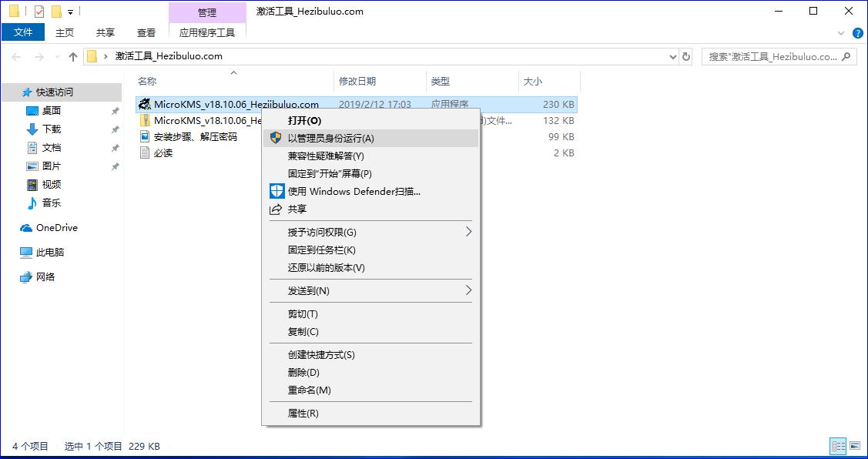This screenshot has height=459, width=868.
Task: Expand the 授予访问权限 submenu arrow
Action: click(x=469, y=231)
